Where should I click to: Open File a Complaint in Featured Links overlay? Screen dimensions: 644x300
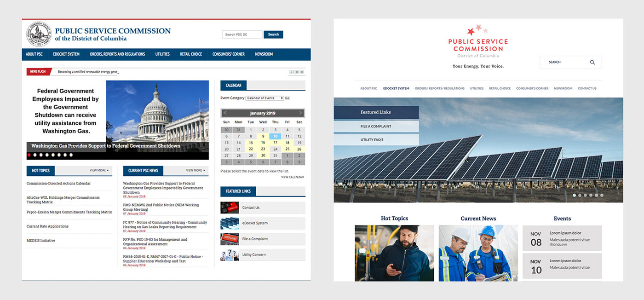tap(376, 127)
